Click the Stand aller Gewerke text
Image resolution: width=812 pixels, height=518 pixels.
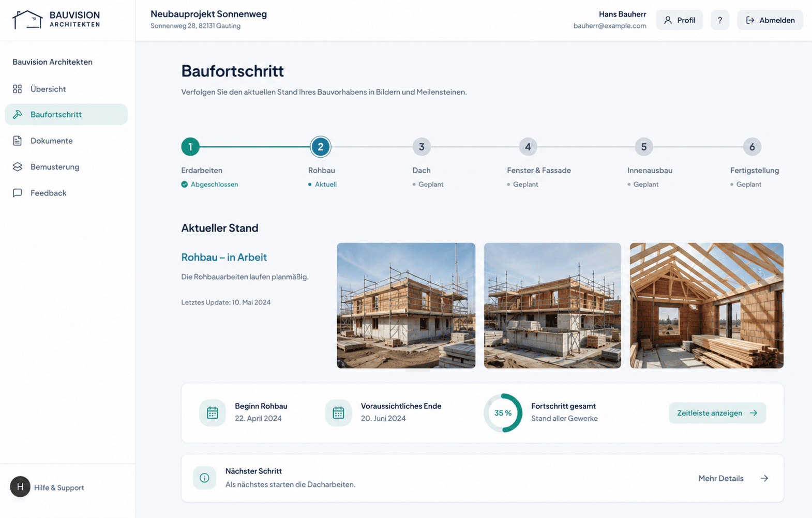pos(564,418)
